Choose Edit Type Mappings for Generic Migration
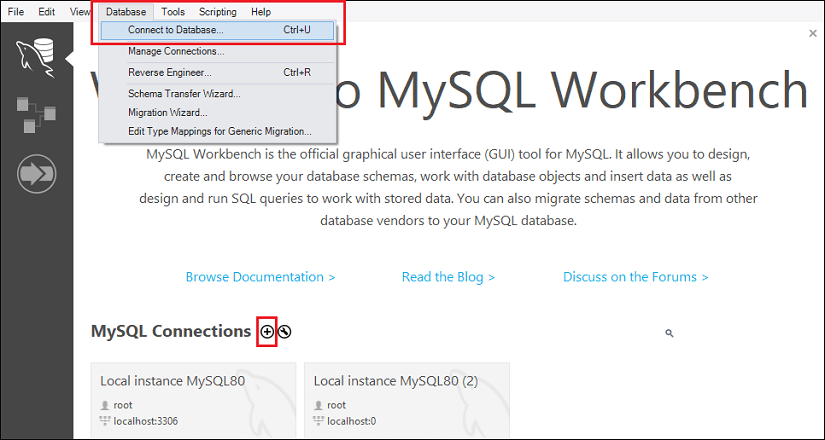 [217, 131]
